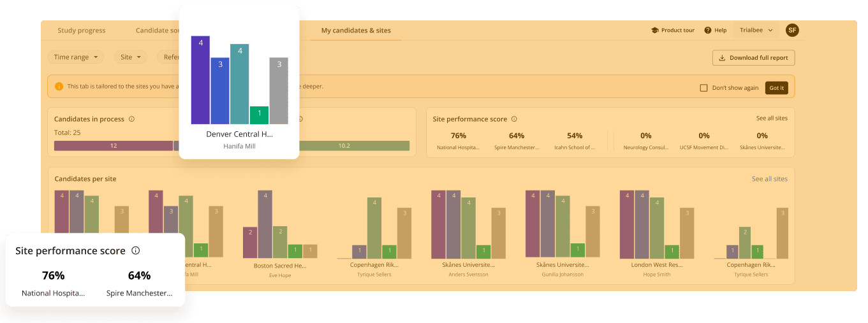The height and width of the screenshot is (323, 868).
Task: Click the orange info icon in the banner
Action: tap(59, 87)
